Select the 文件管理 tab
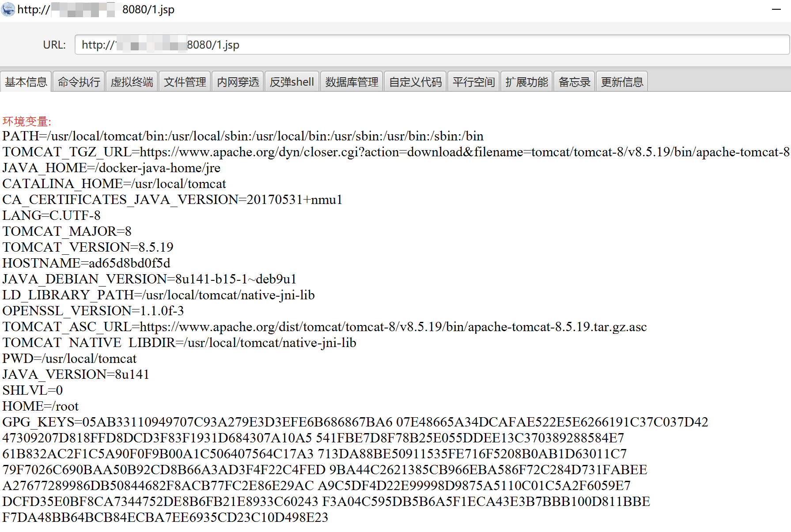The width and height of the screenshot is (791, 532). 185,82
